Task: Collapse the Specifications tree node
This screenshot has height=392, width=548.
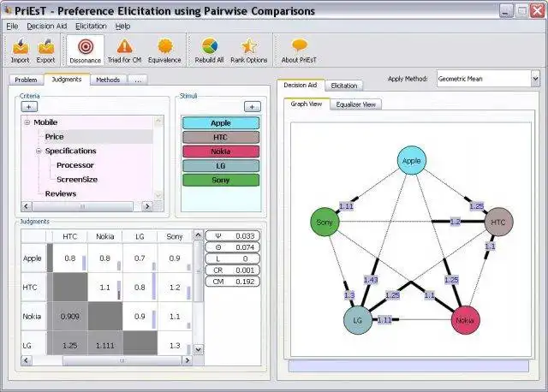Action: coord(39,151)
